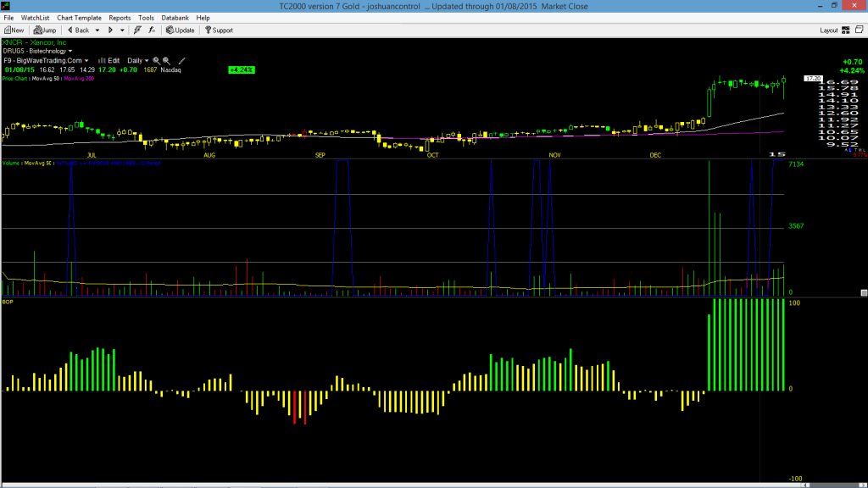
Task: Click the Update data button
Action: 180,30
